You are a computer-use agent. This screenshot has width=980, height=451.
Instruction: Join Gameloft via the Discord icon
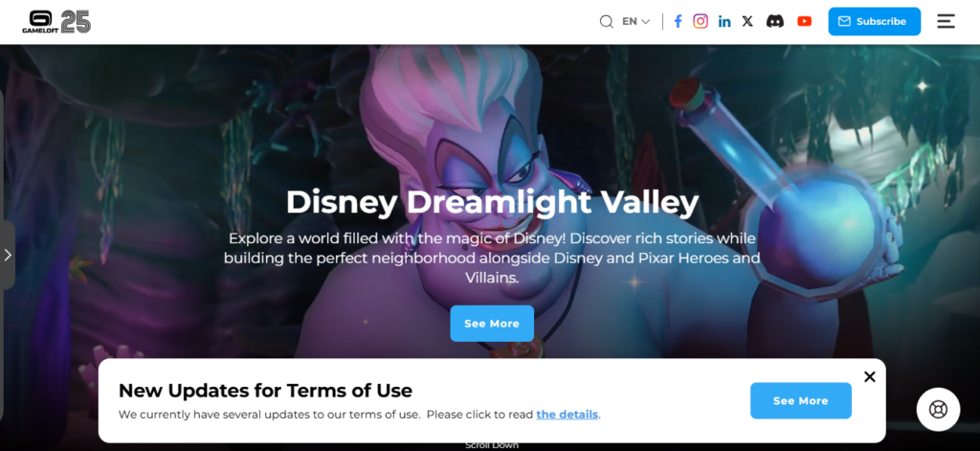point(775,21)
